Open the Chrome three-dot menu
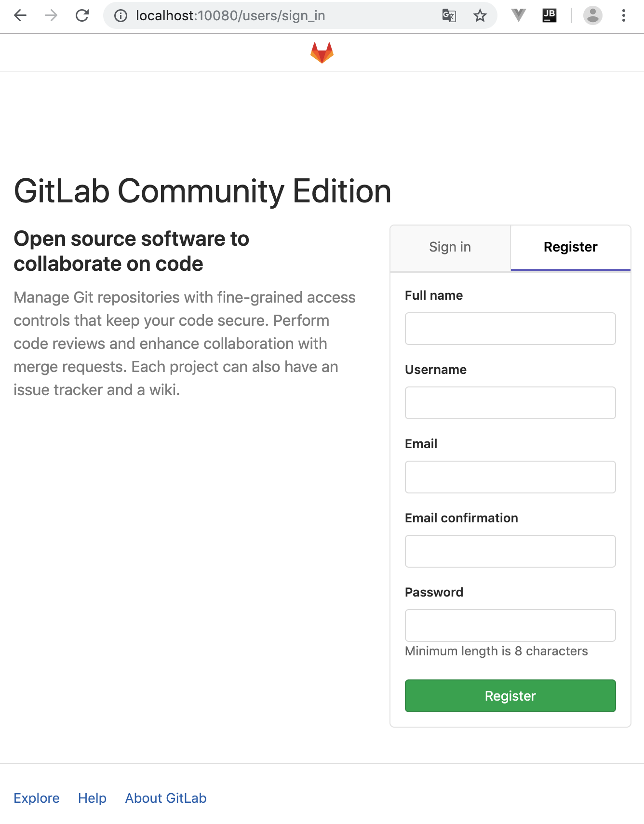The image size is (644, 824). click(x=624, y=16)
